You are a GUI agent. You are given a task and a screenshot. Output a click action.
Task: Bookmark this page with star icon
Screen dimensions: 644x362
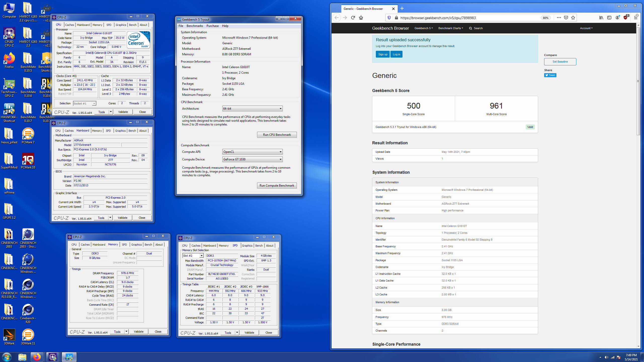(573, 18)
